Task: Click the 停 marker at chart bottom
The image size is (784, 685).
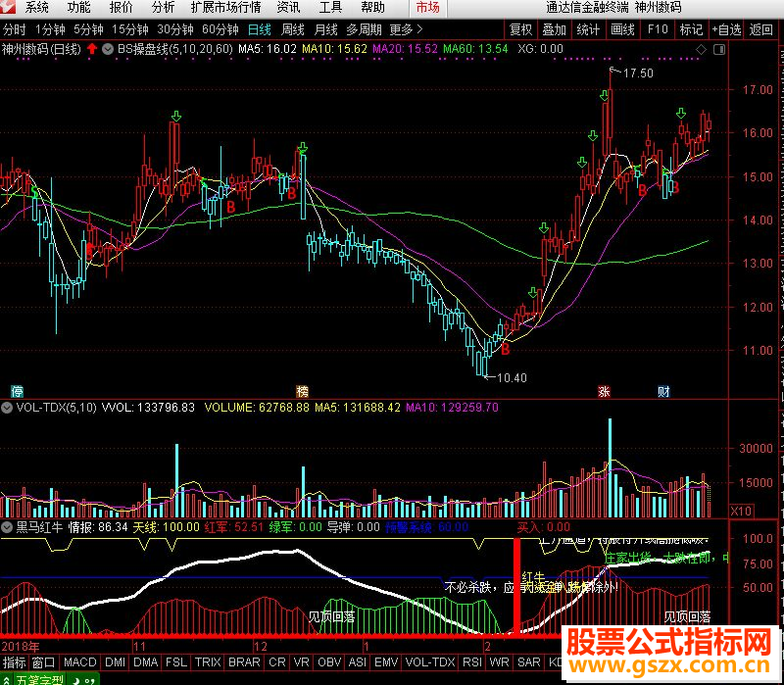Action: click(x=18, y=391)
